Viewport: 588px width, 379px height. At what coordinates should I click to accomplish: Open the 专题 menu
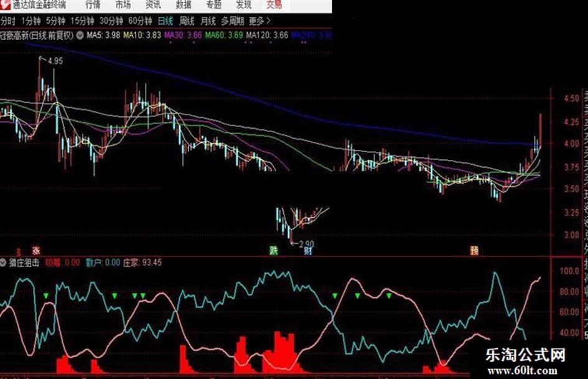coord(214,5)
